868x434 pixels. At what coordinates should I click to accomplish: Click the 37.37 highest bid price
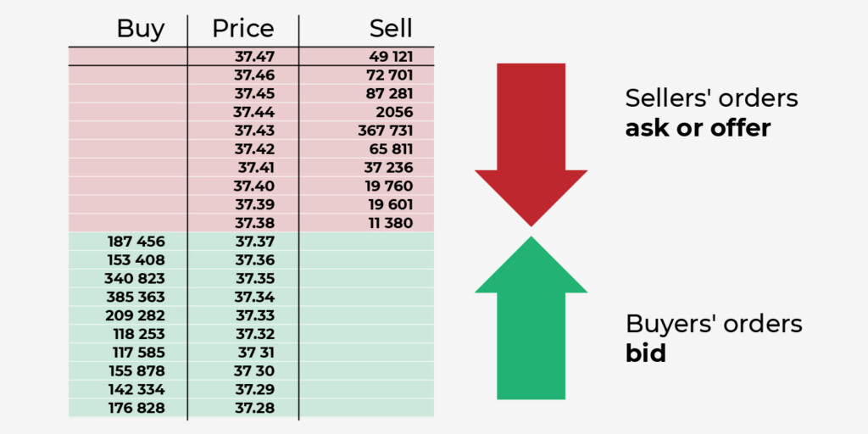point(254,242)
